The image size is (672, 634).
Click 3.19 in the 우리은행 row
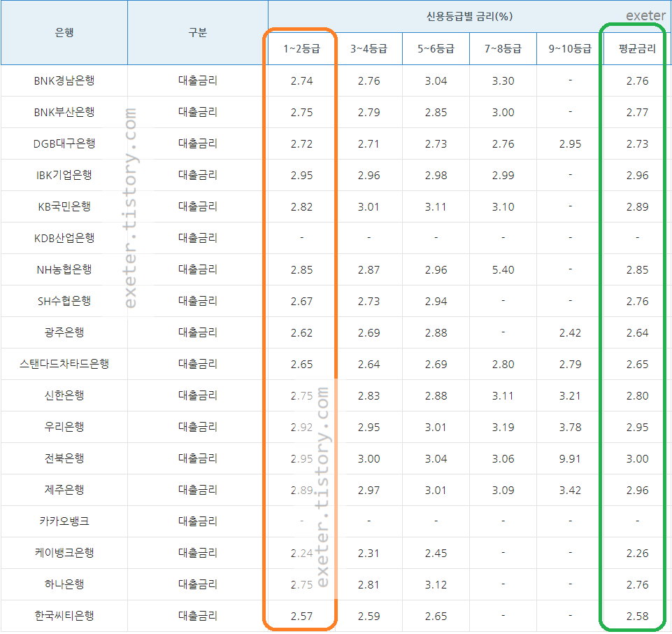[503, 428]
